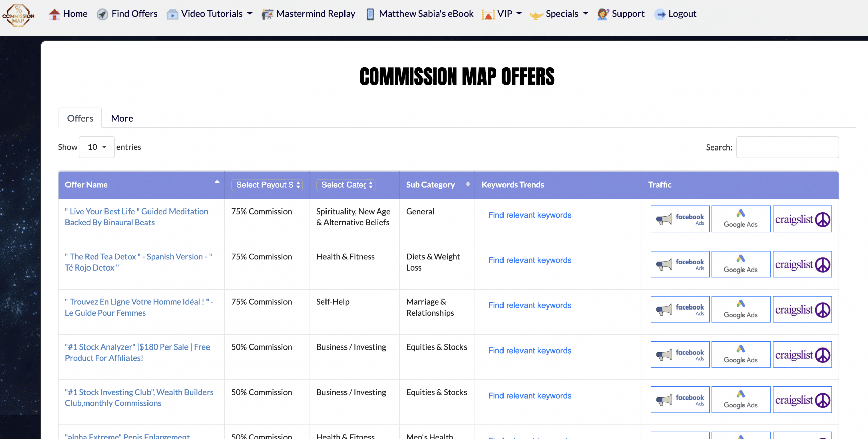The width and height of the screenshot is (868, 439).
Task: Expand the VIP dropdown arrow
Action: point(519,14)
